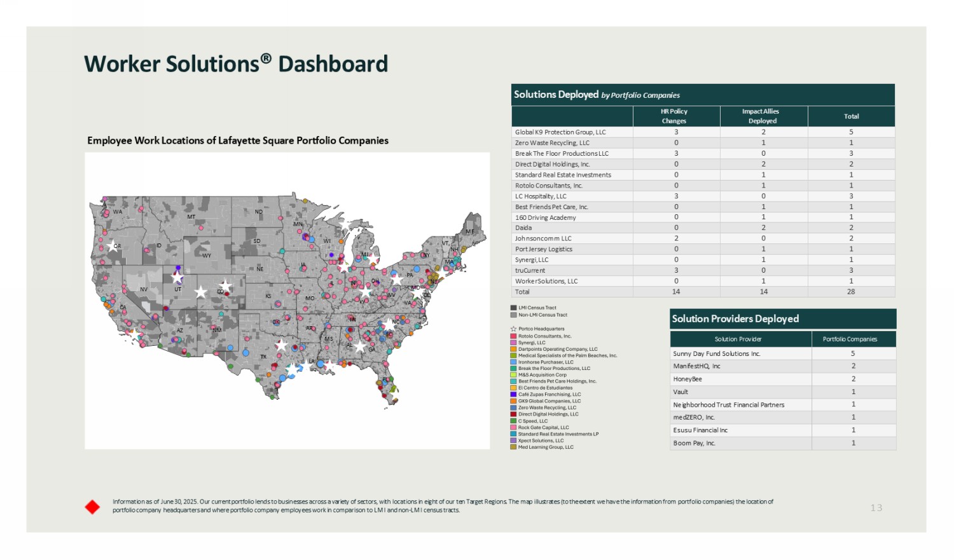This screenshot has width=954, height=560.
Task: Click the Rotolo Consultants red legend swatch
Action: tap(513, 336)
